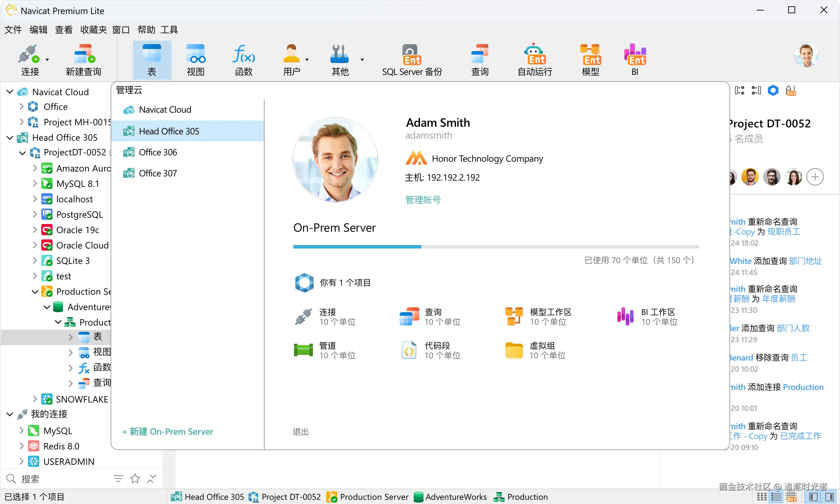Viewport: 840px width, 504px height.
Task: Click the 搜索 search field
Action: coord(63,479)
